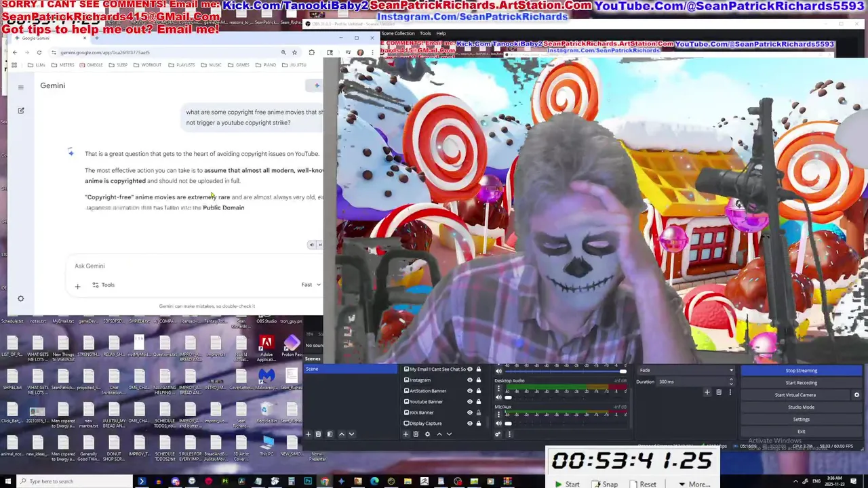Open OBS Settings button

[x=802, y=420]
